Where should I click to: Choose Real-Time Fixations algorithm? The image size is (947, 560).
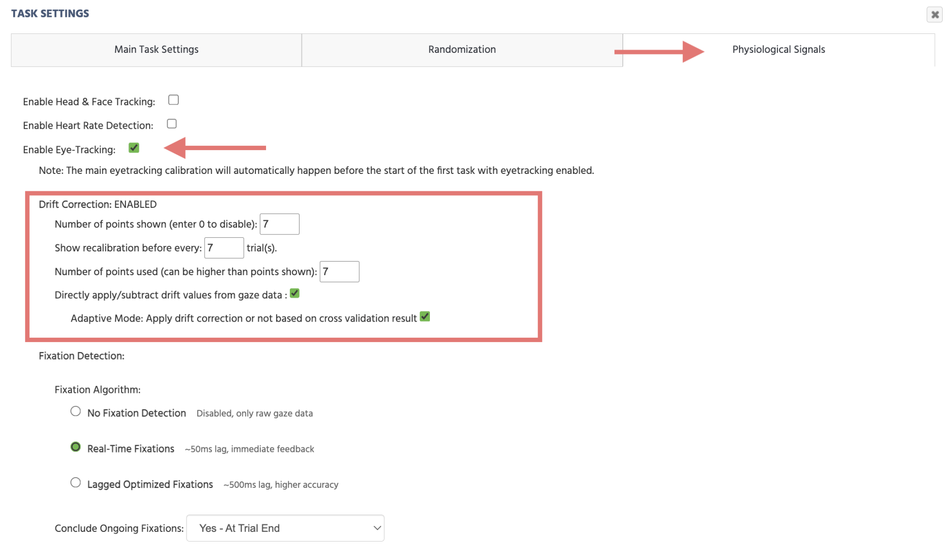click(x=75, y=447)
